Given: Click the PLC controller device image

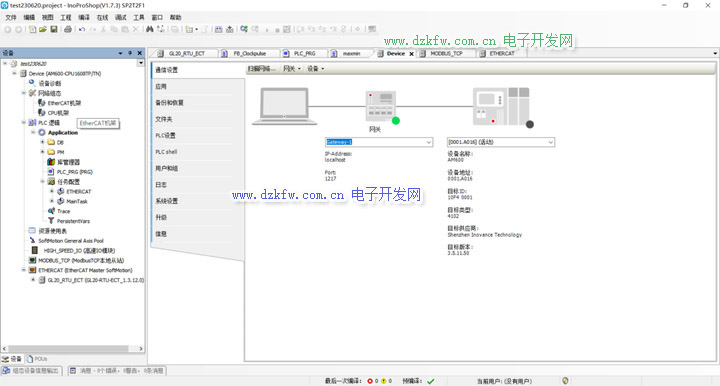Looking at the screenshot, I should (x=501, y=106).
